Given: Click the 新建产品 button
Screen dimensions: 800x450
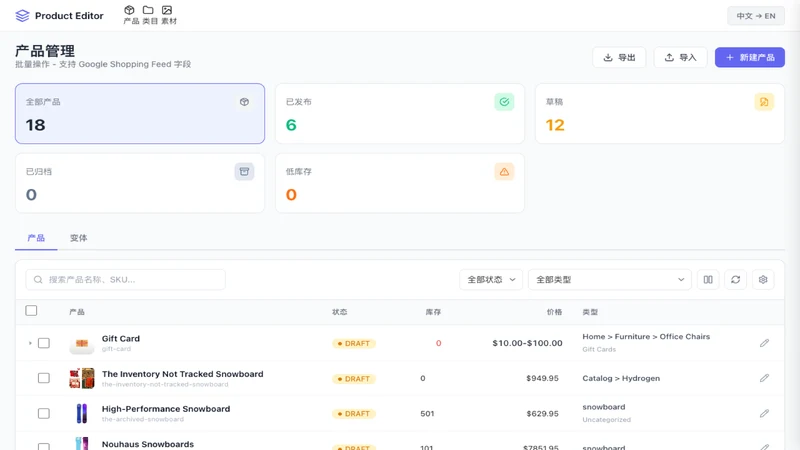Looking at the screenshot, I should pos(749,57).
